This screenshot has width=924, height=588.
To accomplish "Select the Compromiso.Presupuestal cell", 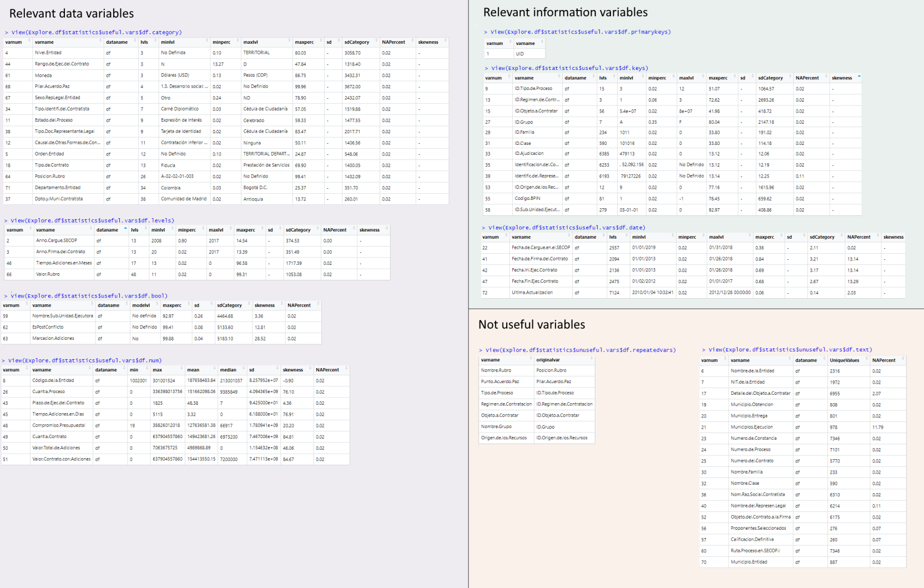I will tap(59, 425).
